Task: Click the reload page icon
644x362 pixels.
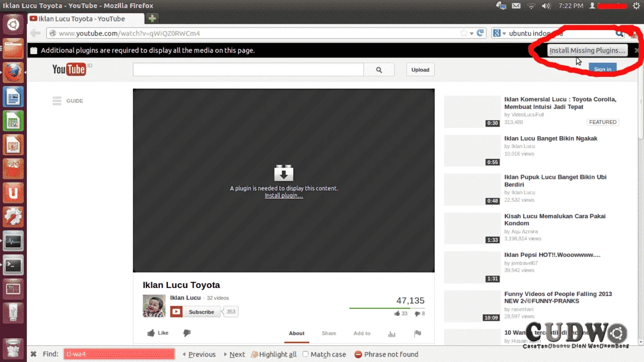Action: coord(480,33)
